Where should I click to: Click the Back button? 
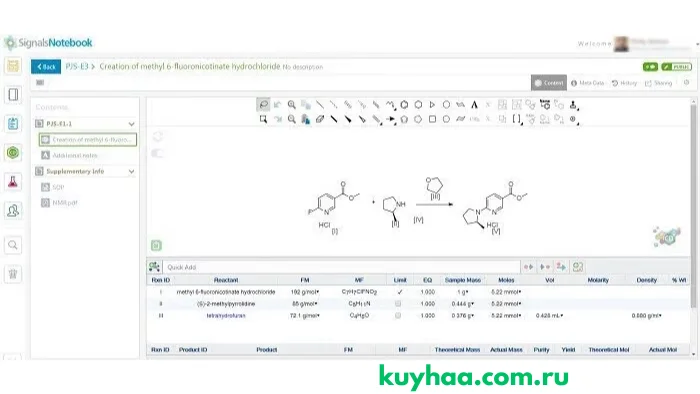click(46, 66)
